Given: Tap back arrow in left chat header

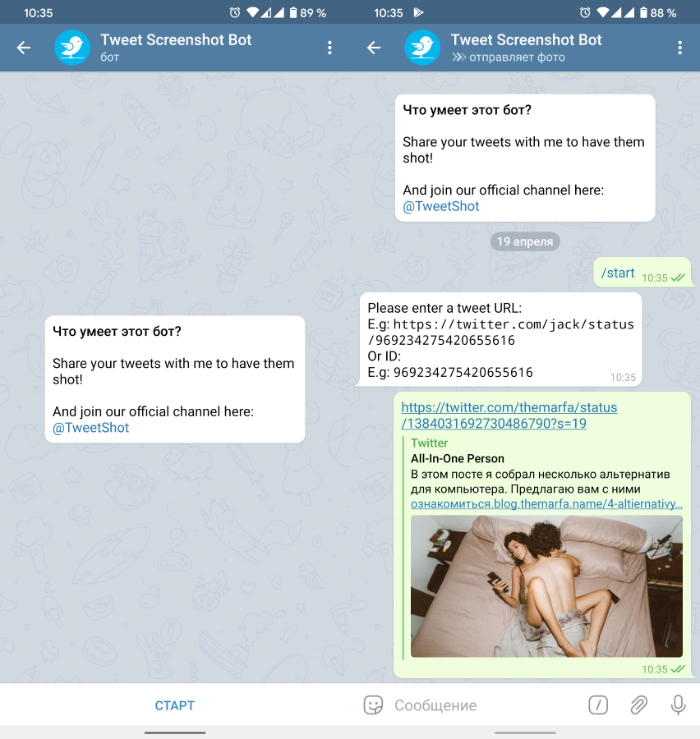Looking at the screenshot, I should [x=24, y=47].
